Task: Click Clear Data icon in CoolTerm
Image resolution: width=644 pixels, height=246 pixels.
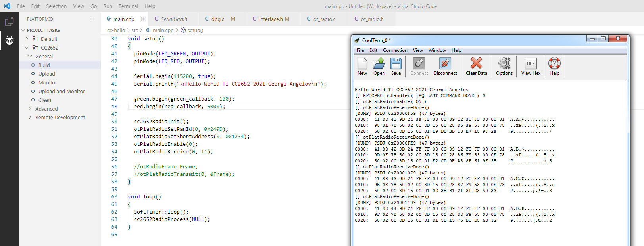Action: pos(476,66)
